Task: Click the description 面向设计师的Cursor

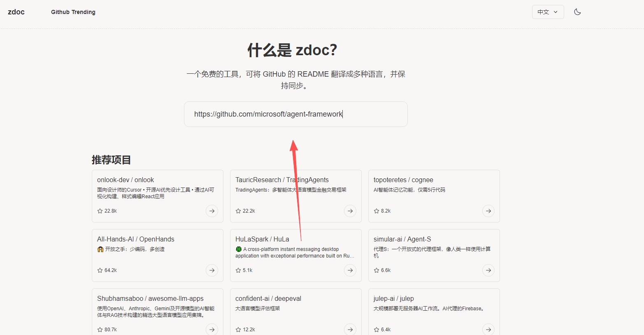Action: [156, 193]
